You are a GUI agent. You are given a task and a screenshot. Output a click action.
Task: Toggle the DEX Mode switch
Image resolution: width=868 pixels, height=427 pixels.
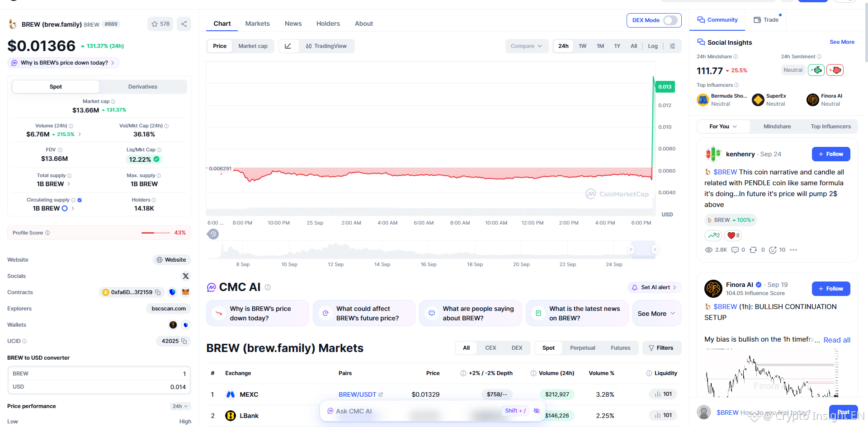coord(670,20)
